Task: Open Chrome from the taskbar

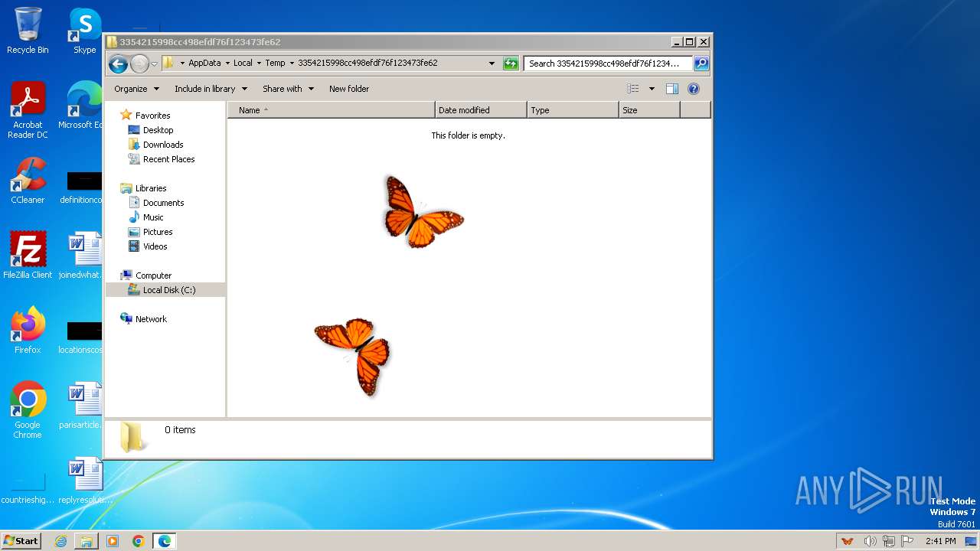Action: coord(139,541)
